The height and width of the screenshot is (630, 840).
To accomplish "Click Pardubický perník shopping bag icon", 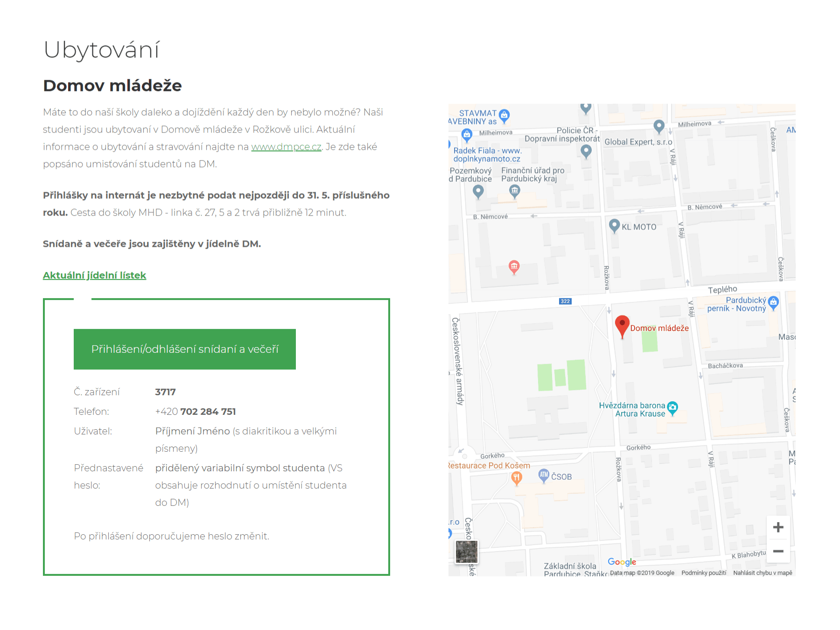I will pyautogui.click(x=773, y=302).
